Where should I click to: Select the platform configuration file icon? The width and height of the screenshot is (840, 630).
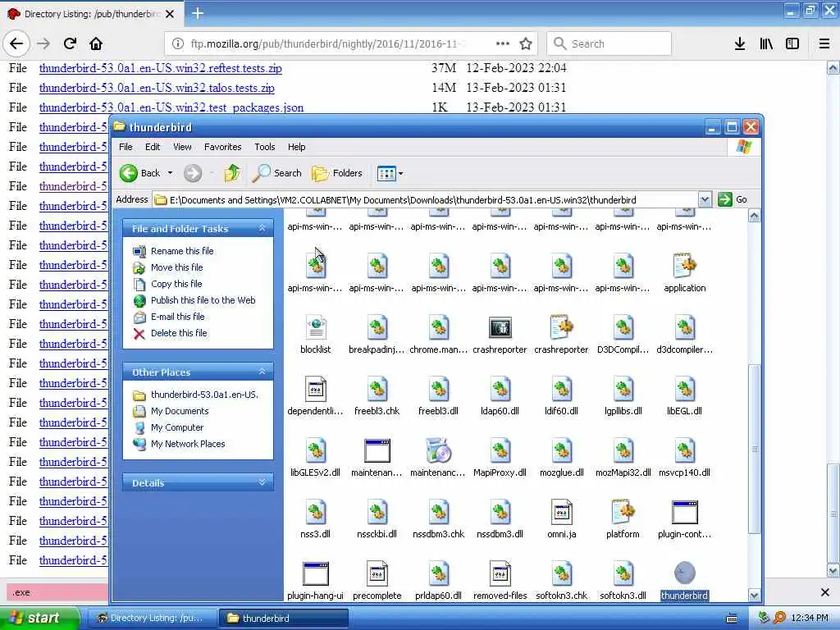tap(623, 512)
